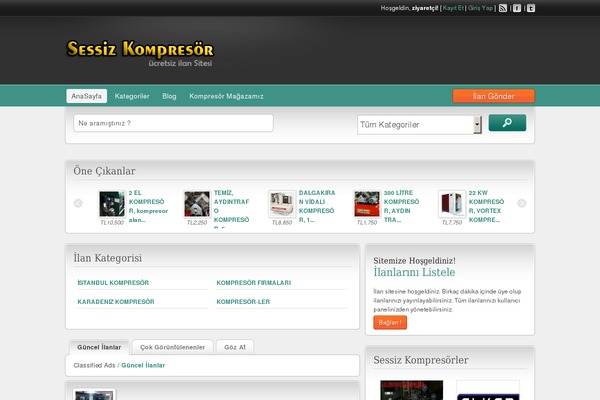This screenshot has height=400, width=600.
Task: Open KOMPRESÖR-LER category
Action: (x=243, y=302)
